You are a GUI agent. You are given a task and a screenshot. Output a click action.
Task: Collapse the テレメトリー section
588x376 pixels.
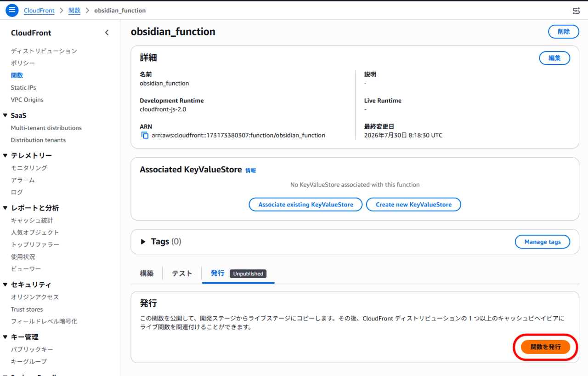coord(5,155)
